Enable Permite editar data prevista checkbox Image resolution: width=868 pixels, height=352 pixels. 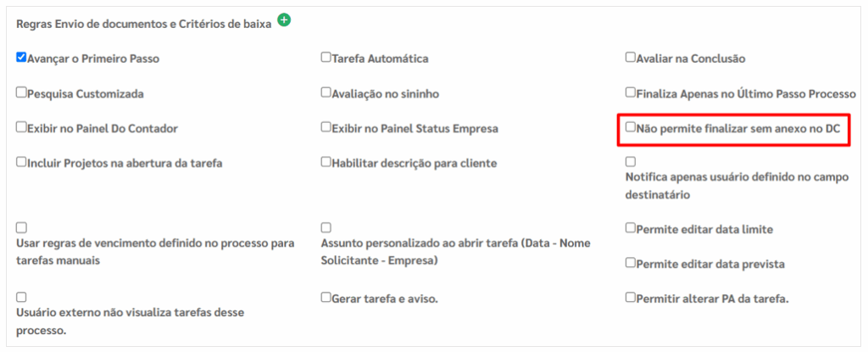630,263
